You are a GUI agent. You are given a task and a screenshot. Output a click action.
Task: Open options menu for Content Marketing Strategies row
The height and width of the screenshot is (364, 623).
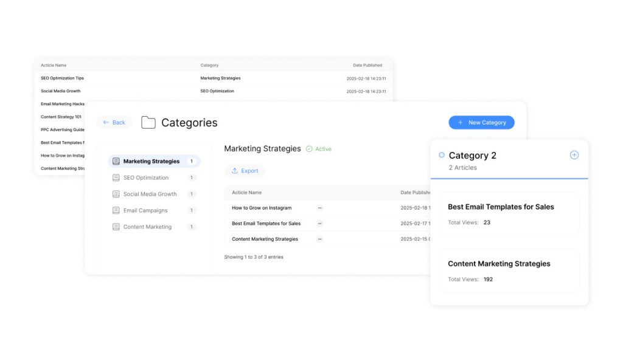[320, 239]
